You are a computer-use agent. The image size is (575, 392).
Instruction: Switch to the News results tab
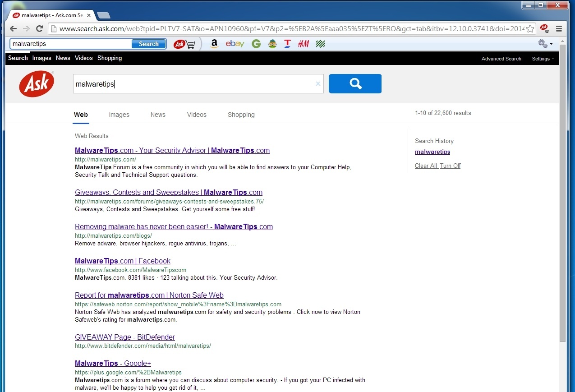coord(158,115)
